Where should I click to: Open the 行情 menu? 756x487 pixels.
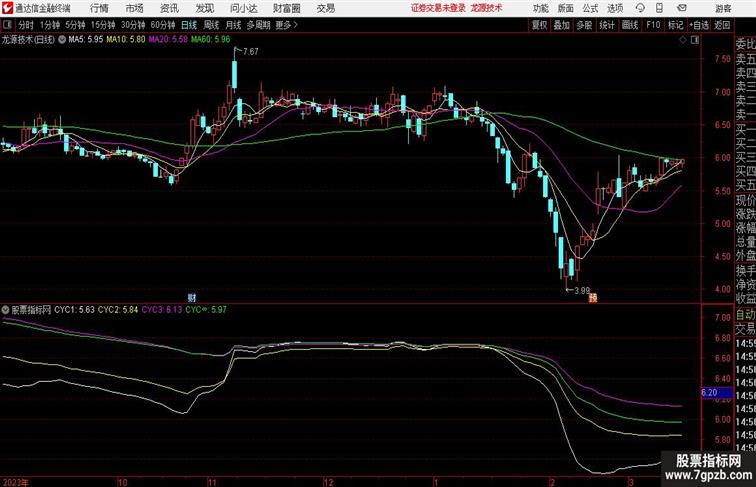[99, 8]
